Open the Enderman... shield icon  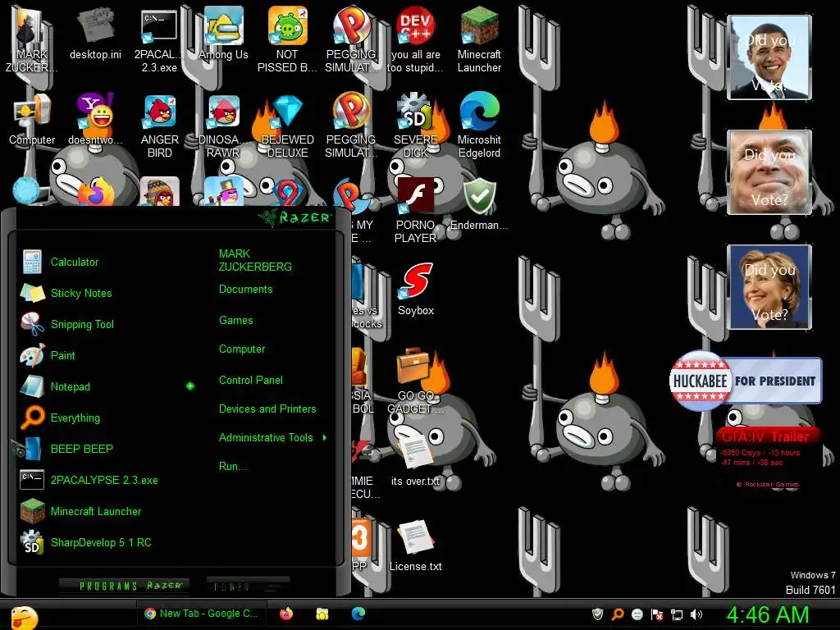(x=479, y=204)
